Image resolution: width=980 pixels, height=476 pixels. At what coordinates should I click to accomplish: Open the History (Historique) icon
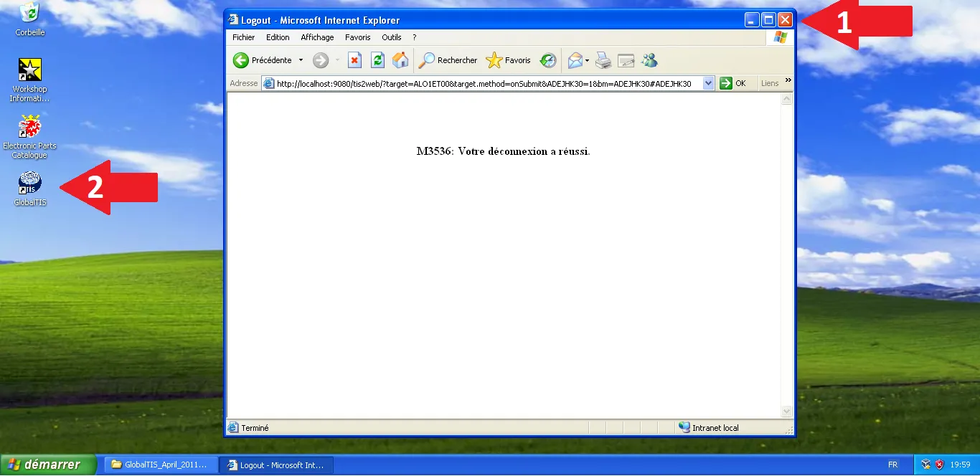tap(548, 61)
